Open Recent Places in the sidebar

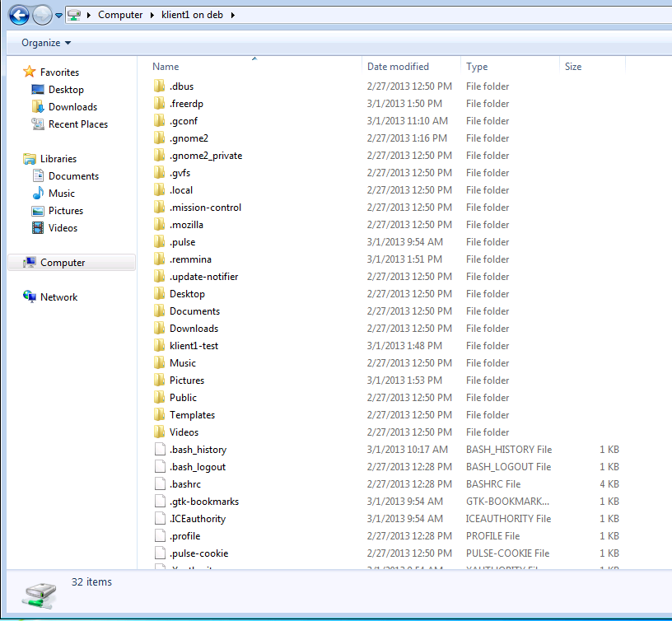click(x=77, y=124)
